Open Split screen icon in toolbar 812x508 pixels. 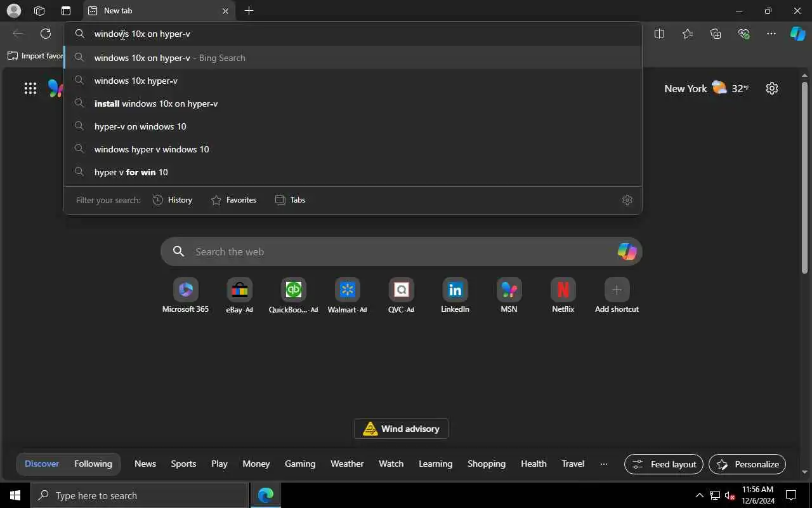(x=659, y=34)
